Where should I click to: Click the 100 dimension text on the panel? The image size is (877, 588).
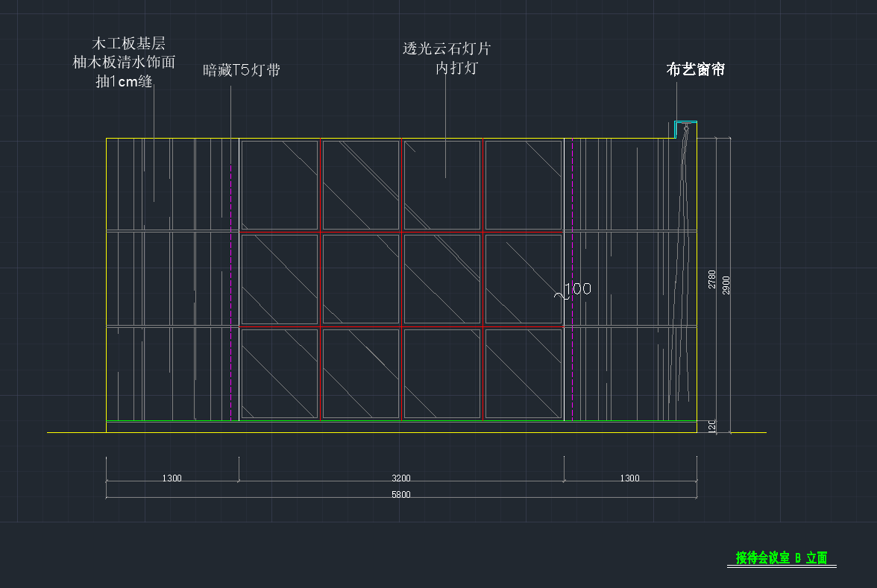coord(578,289)
